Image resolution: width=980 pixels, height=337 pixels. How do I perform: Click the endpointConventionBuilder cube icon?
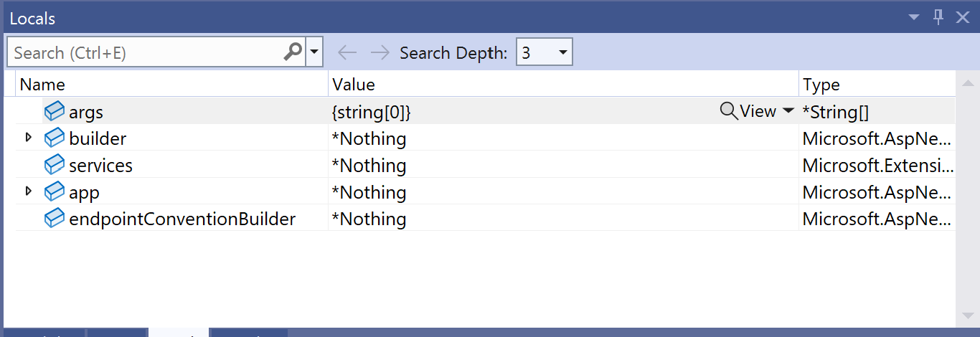pyautogui.click(x=55, y=219)
